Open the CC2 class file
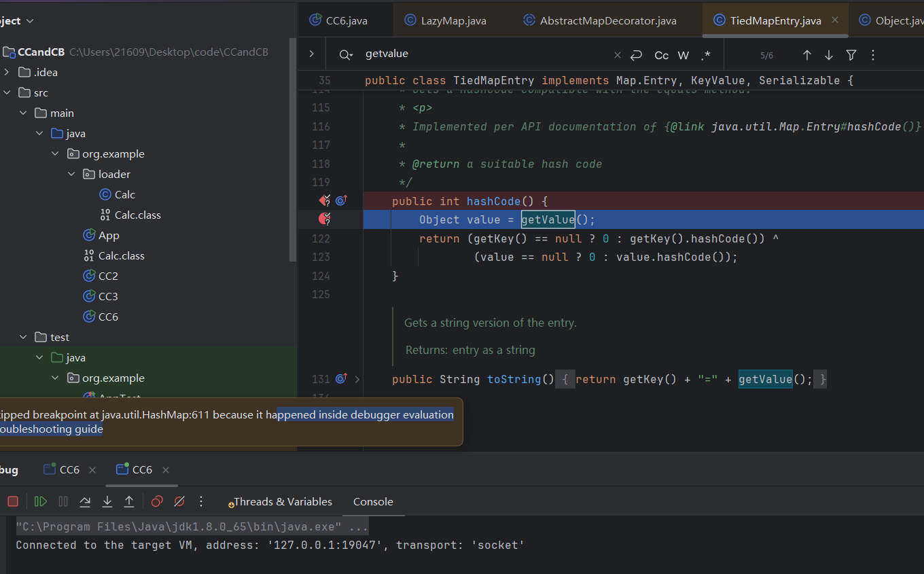Image resolution: width=924 pixels, height=574 pixels. coord(100,276)
